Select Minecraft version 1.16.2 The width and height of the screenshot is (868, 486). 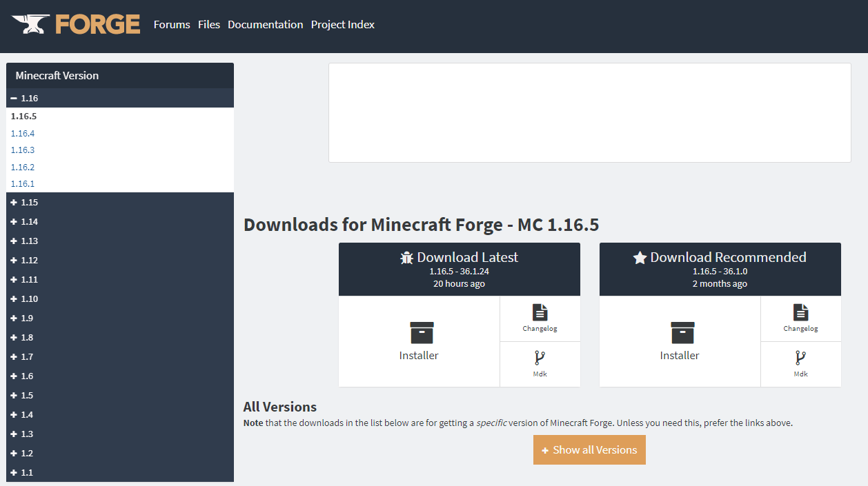pos(23,168)
